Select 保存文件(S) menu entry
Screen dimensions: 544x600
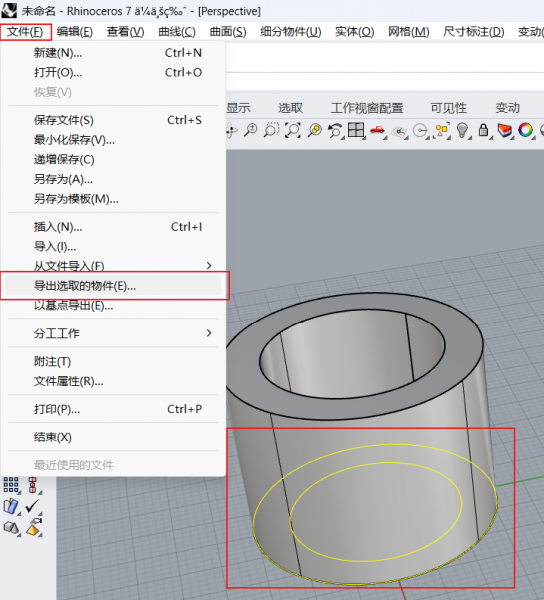[114, 120]
